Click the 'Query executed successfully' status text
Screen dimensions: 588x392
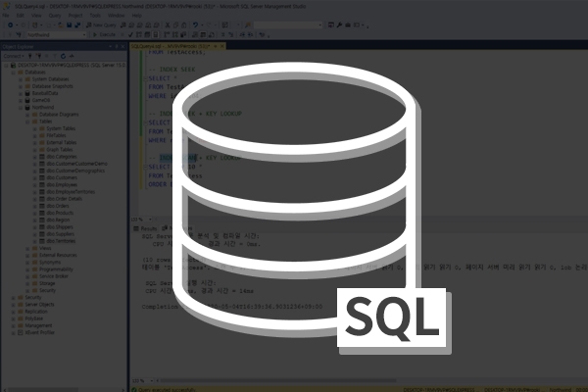(167, 390)
